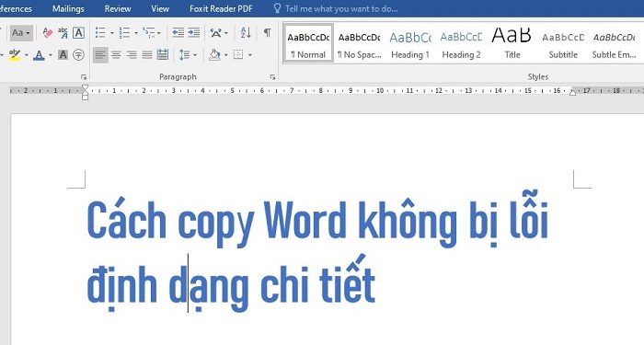Increase the paragraph indent
Viewport: 644px width, 345px height.
pyautogui.click(x=194, y=33)
